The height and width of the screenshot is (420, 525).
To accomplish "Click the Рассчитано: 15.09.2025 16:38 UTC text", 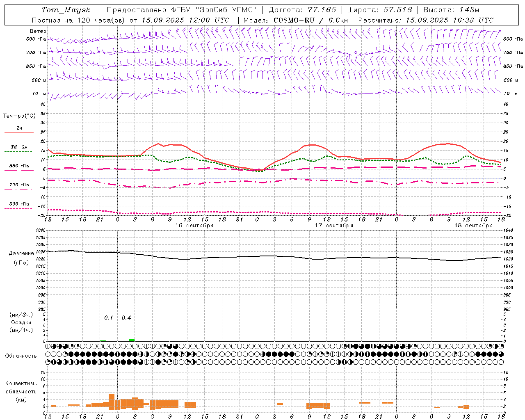I will click(426, 20).
